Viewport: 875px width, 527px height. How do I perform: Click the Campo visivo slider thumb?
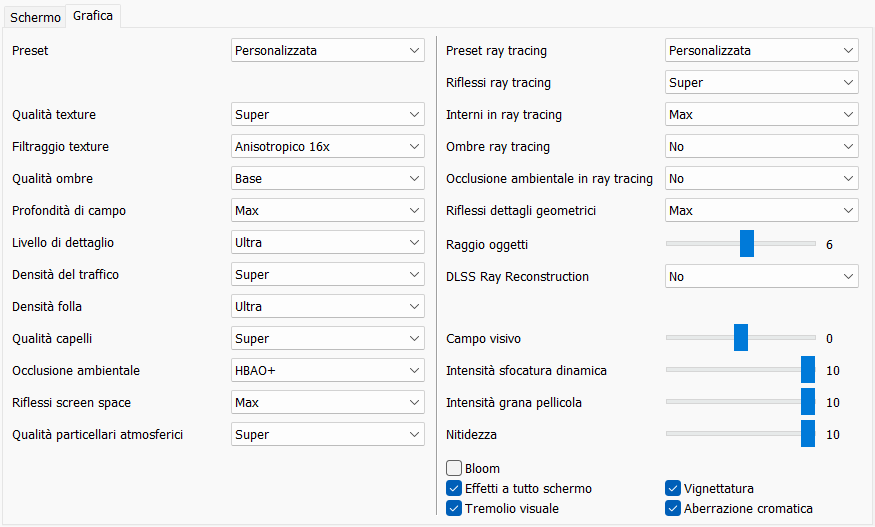pyautogui.click(x=741, y=338)
